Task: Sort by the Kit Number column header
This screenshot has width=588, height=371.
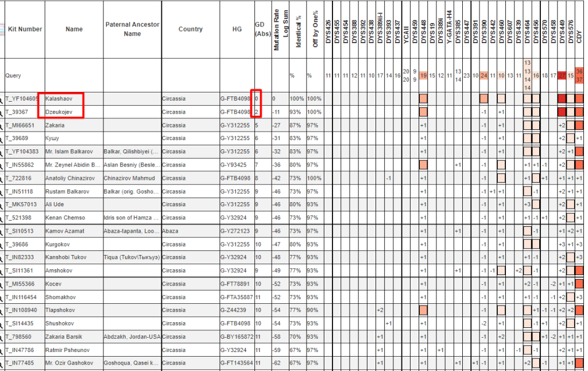Action: coord(25,29)
